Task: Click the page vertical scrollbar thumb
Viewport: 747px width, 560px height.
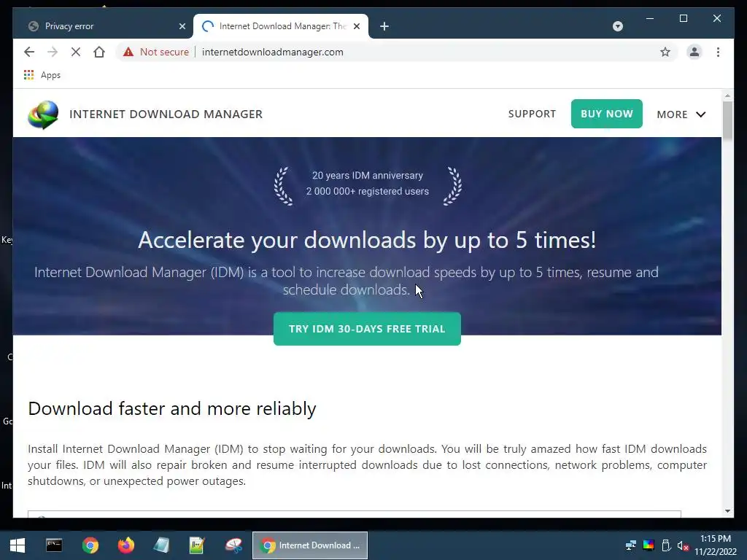Action: pyautogui.click(x=727, y=121)
